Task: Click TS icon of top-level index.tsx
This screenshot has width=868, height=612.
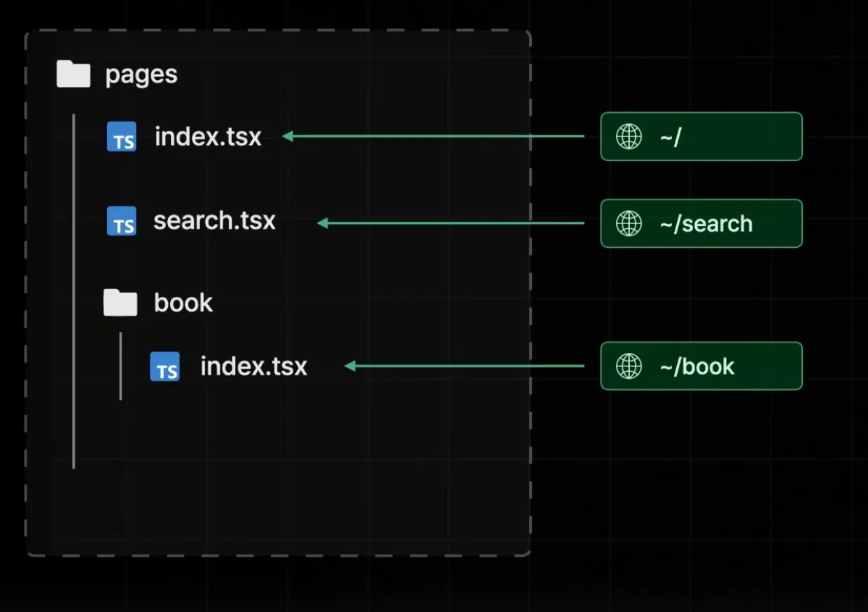Action: coord(122,137)
